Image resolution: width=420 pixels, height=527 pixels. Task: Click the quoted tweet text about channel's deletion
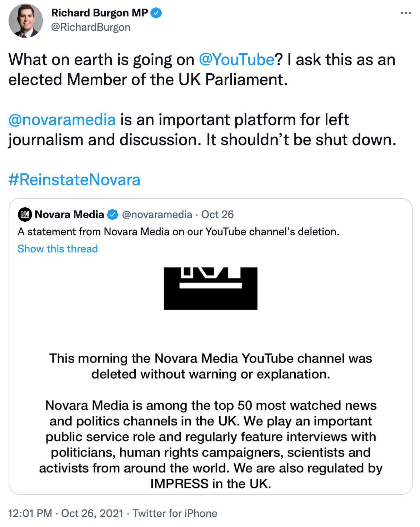[x=179, y=232]
